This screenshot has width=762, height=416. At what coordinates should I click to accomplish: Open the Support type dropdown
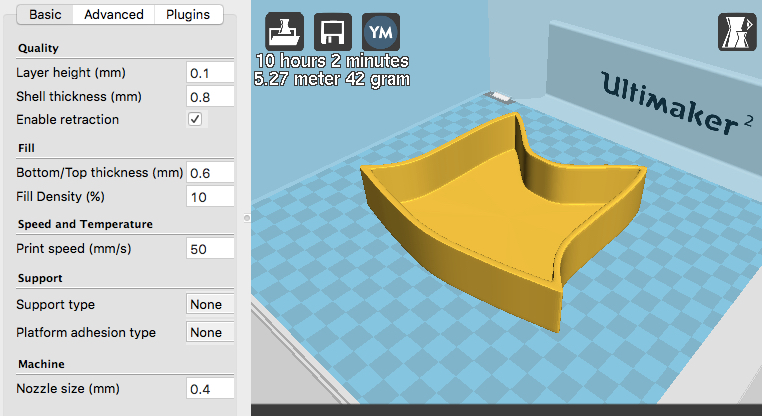click(210, 304)
